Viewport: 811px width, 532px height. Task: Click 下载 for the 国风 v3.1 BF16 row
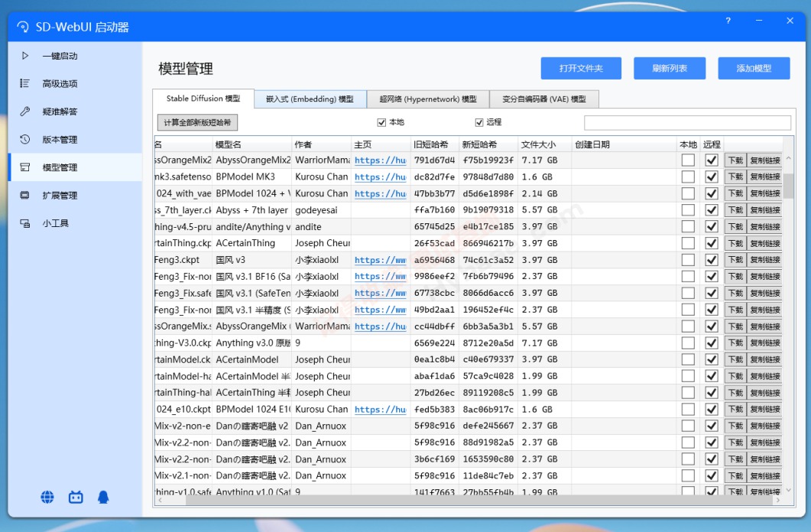(x=735, y=276)
